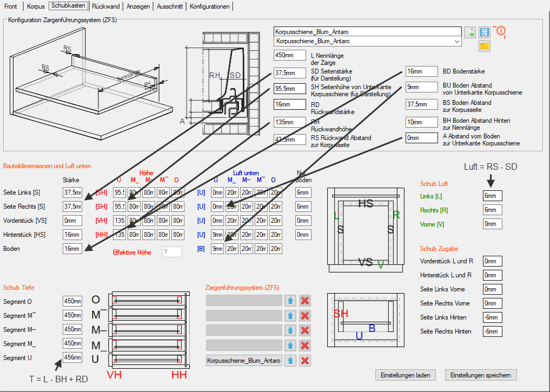Click Seite Rechts Vorne Zugabe field
This screenshot has height=392, width=550.
pyautogui.click(x=493, y=303)
